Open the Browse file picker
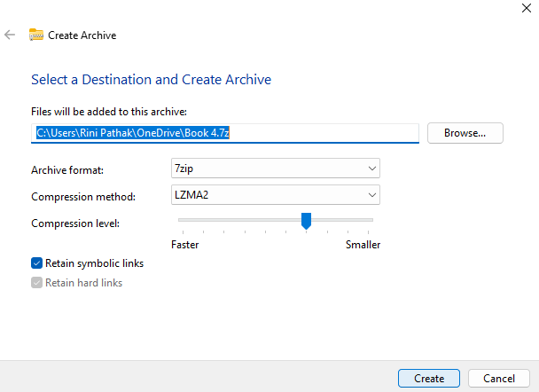 pyautogui.click(x=465, y=133)
